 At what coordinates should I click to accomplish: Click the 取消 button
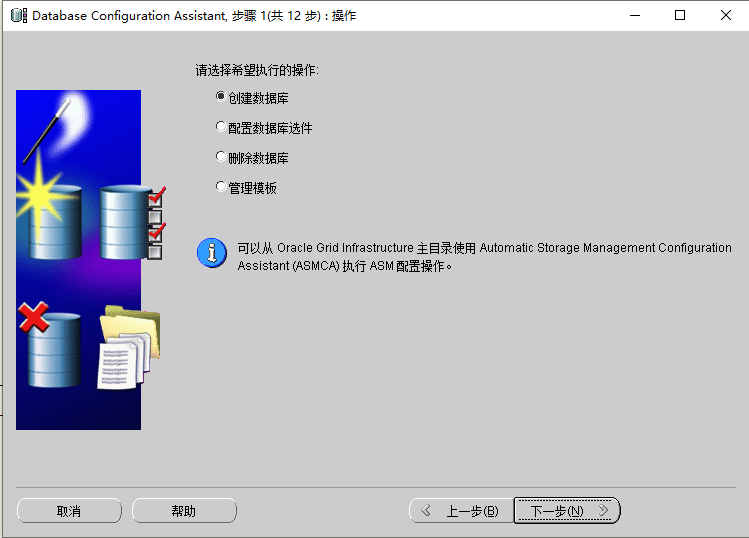[69, 511]
